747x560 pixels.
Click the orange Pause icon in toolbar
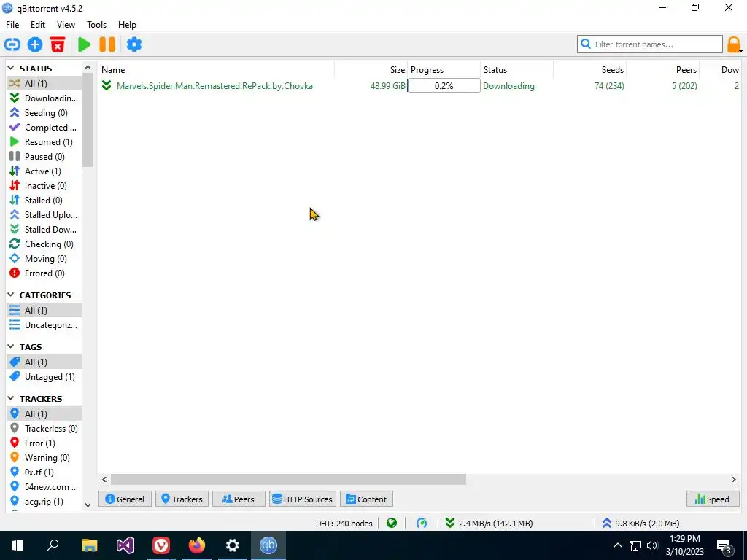pos(107,44)
